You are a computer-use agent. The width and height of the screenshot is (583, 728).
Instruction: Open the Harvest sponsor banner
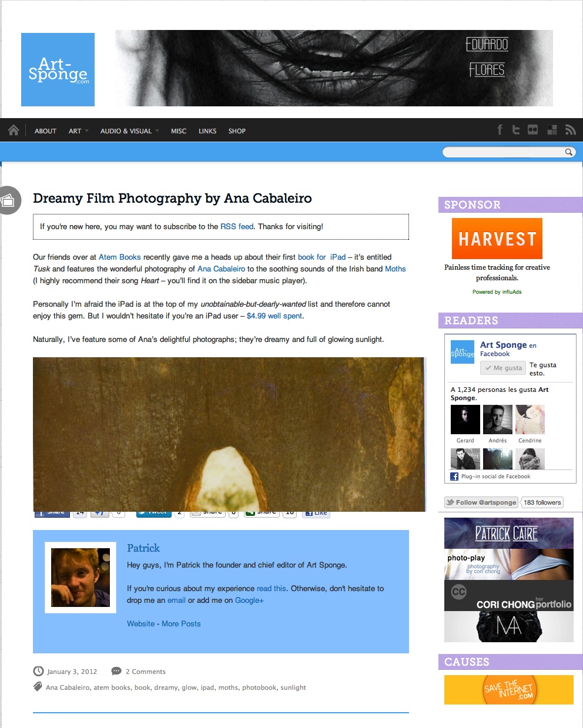497,239
